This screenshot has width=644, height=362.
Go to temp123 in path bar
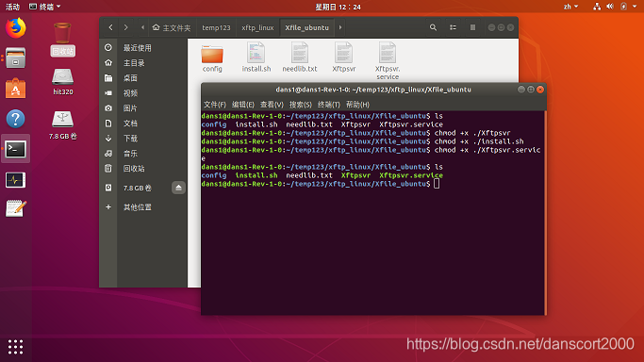click(216, 27)
